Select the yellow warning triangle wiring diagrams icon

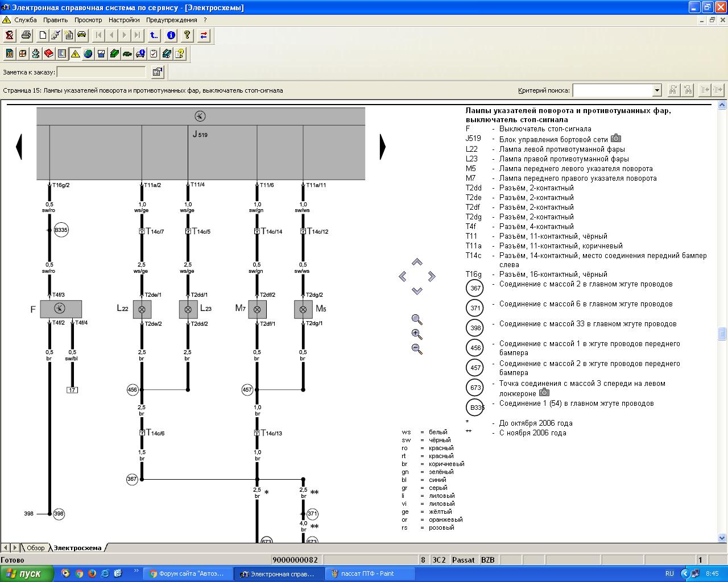pyautogui.click(x=75, y=54)
